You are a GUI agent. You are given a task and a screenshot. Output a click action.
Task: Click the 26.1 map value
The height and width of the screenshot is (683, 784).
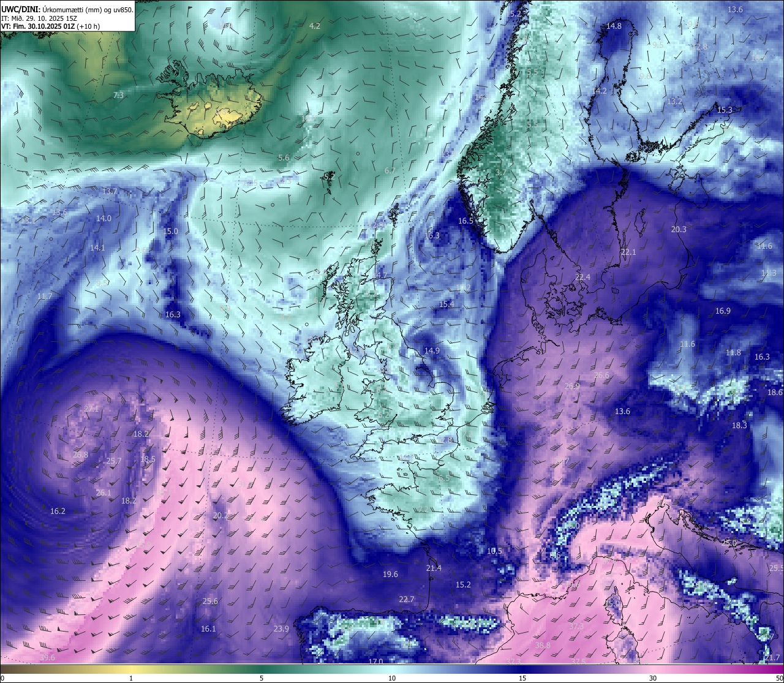[104, 492]
